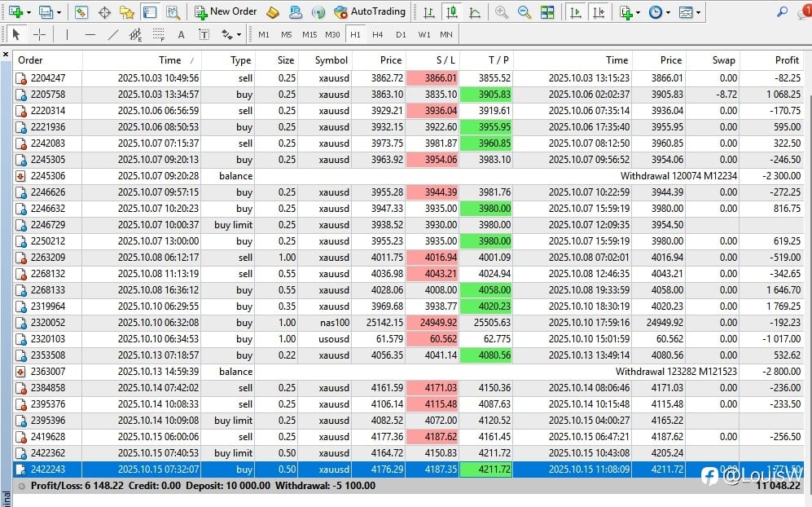Open a new chart window
This screenshot has height=507, width=812.
coord(15,11)
